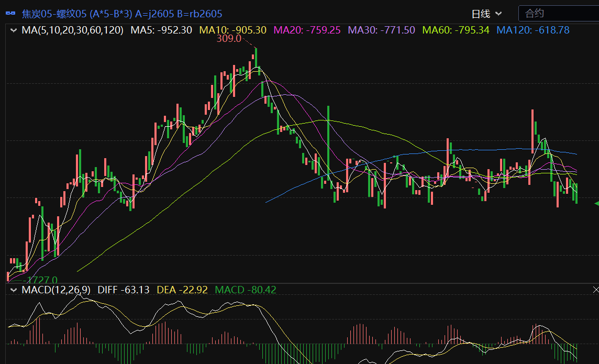Image resolution: width=599 pixels, height=364 pixels.
Task: Open the 日线 period dropdown
Action: [x=486, y=14]
